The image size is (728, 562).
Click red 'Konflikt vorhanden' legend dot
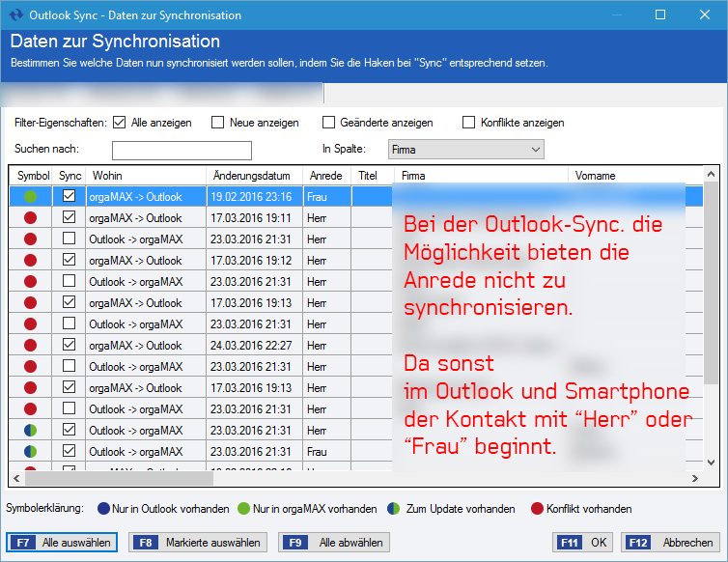pos(537,509)
